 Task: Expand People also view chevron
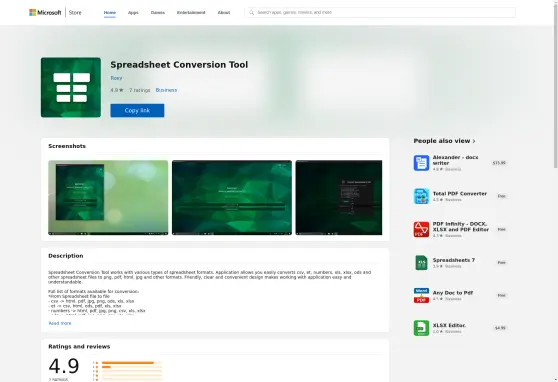click(474, 141)
